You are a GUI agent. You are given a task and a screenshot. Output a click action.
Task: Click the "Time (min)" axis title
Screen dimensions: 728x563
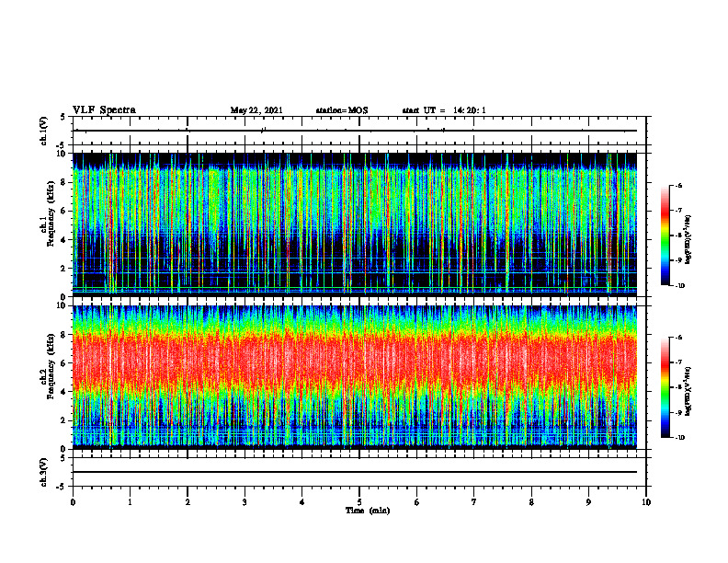[x=368, y=511]
